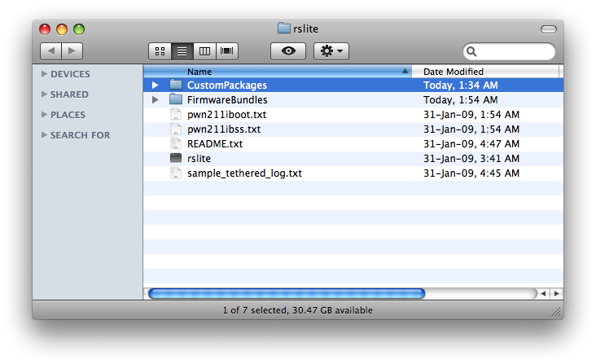Select the rslite executable icon
The image size is (596, 364).
pyautogui.click(x=177, y=159)
